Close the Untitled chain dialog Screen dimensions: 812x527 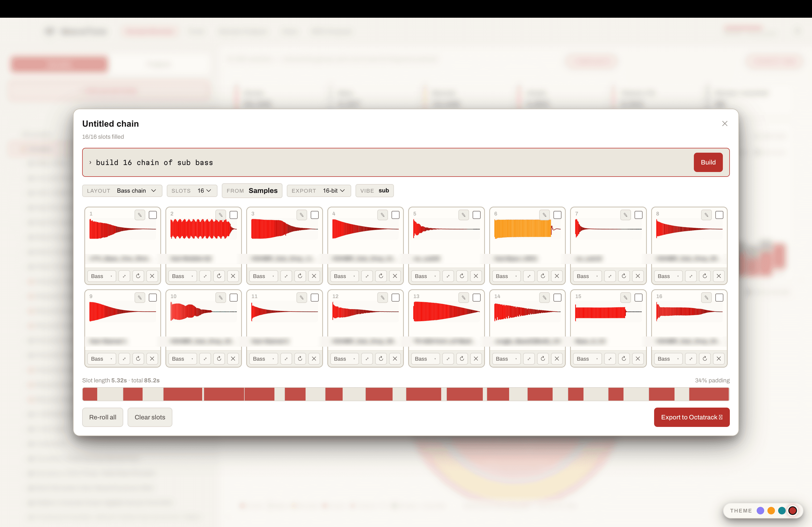tap(725, 123)
